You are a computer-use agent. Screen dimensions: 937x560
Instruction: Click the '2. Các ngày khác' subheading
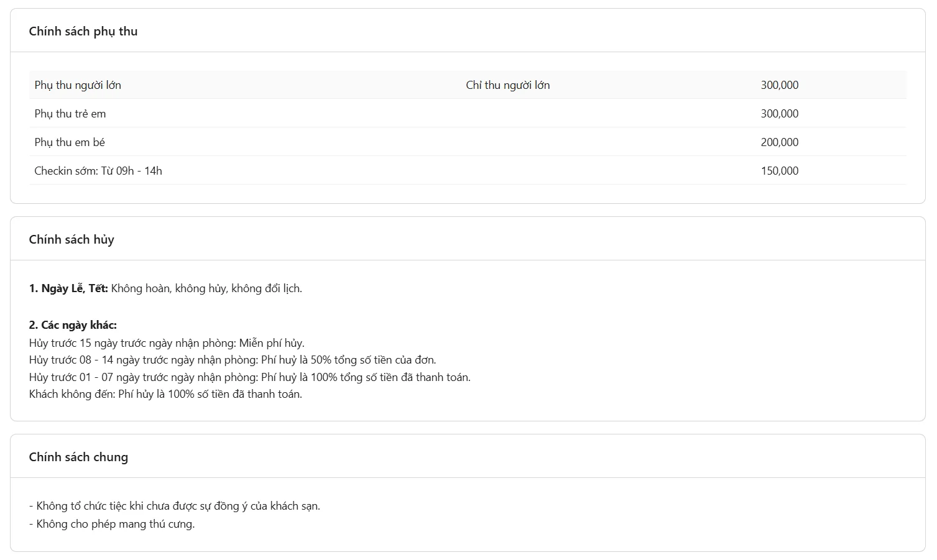[x=73, y=325]
